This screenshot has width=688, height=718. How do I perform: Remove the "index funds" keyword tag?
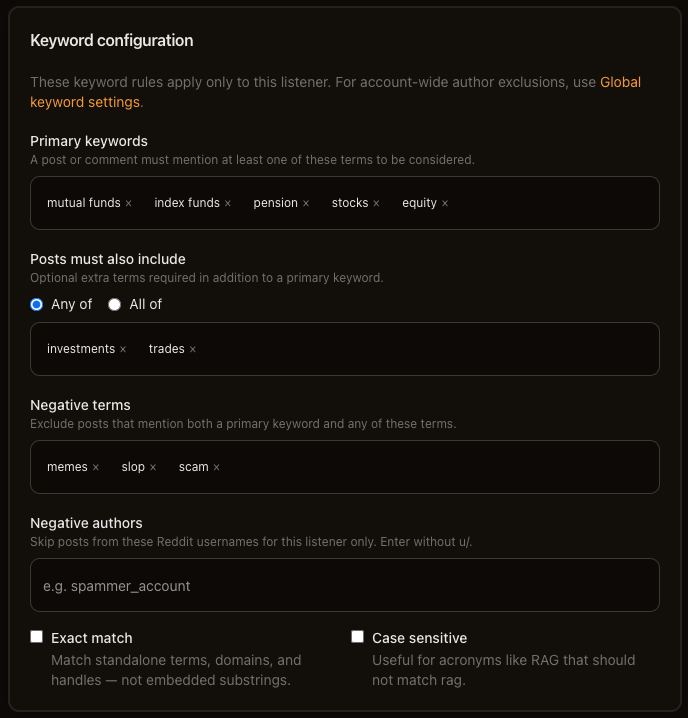point(228,203)
